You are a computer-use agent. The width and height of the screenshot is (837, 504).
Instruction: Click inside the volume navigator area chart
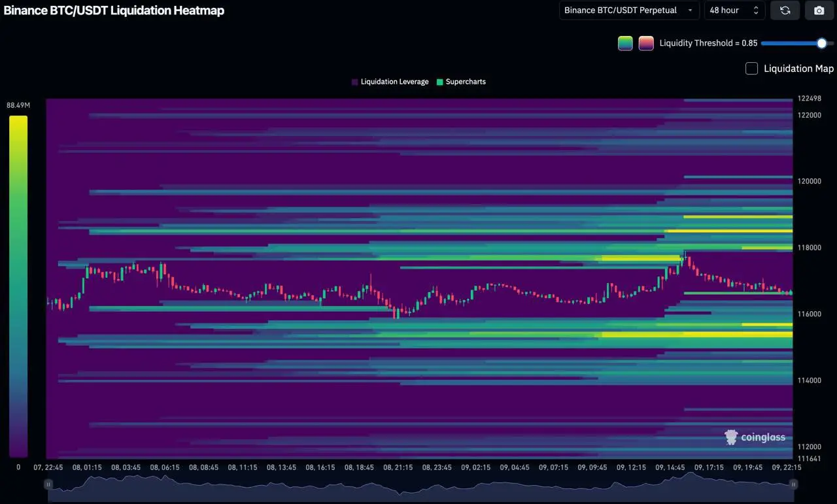point(420,488)
